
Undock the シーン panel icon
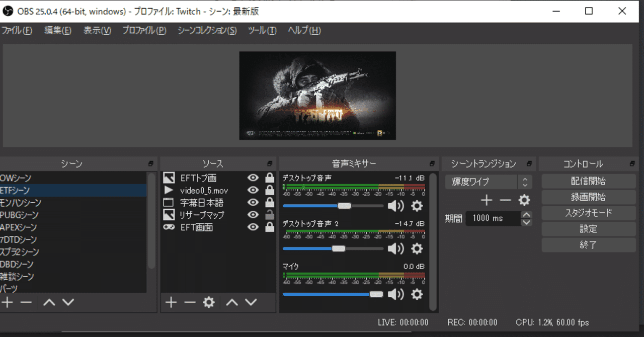click(151, 164)
